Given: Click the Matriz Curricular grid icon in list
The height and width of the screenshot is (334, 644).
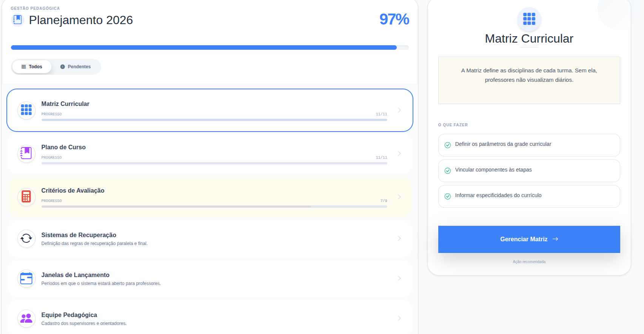Looking at the screenshot, I should point(26,110).
